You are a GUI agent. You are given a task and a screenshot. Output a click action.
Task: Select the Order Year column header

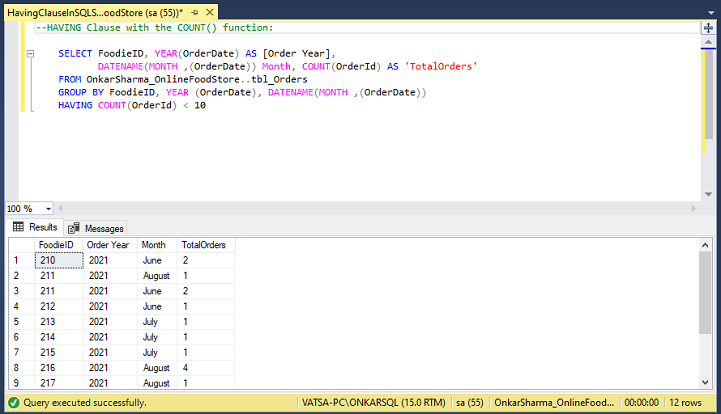[110, 245]
